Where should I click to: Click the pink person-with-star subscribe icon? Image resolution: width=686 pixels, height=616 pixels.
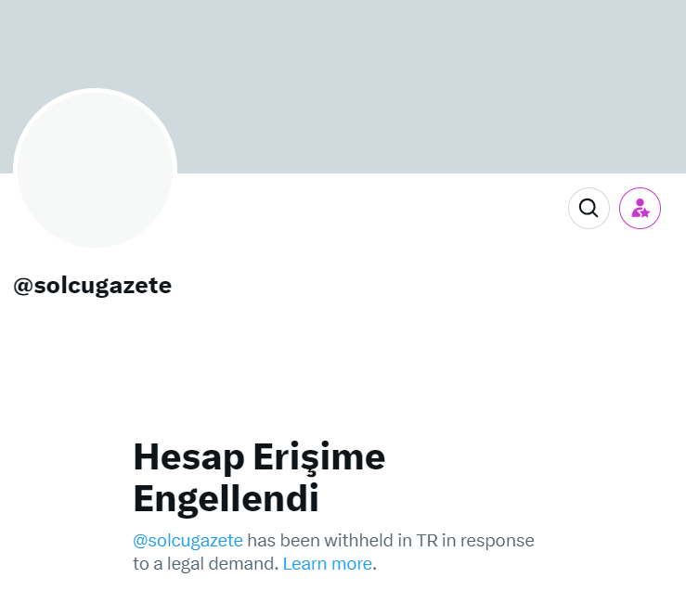(640, 208)
